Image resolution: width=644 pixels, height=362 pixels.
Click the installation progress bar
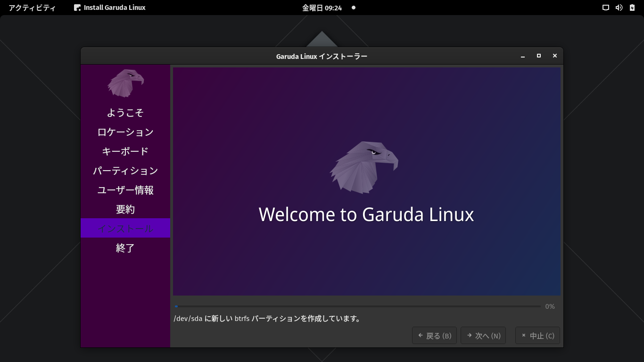358,306
